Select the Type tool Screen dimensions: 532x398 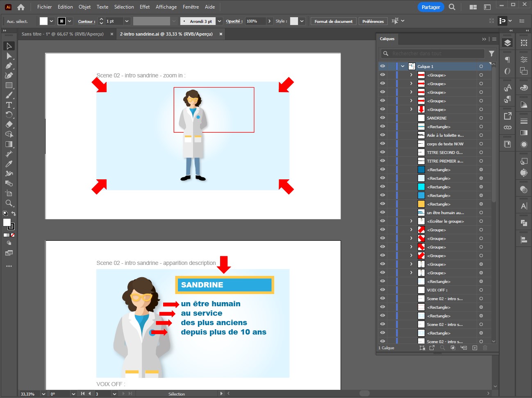9,105
